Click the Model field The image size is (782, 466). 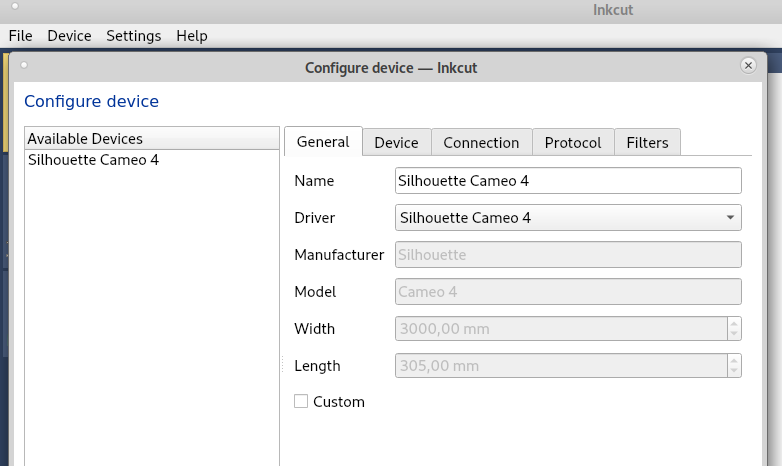point(568,292)
